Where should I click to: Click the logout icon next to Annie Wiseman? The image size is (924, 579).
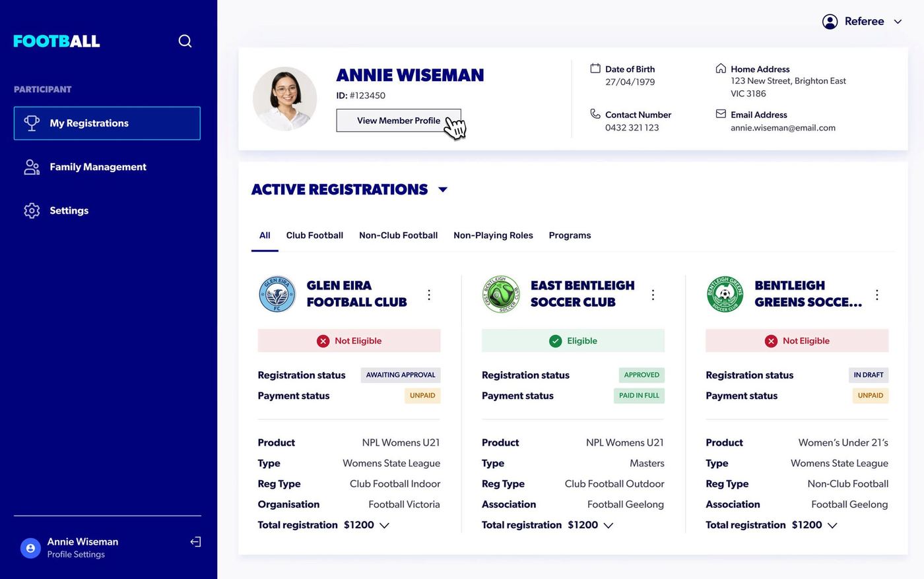coord(195,541)
